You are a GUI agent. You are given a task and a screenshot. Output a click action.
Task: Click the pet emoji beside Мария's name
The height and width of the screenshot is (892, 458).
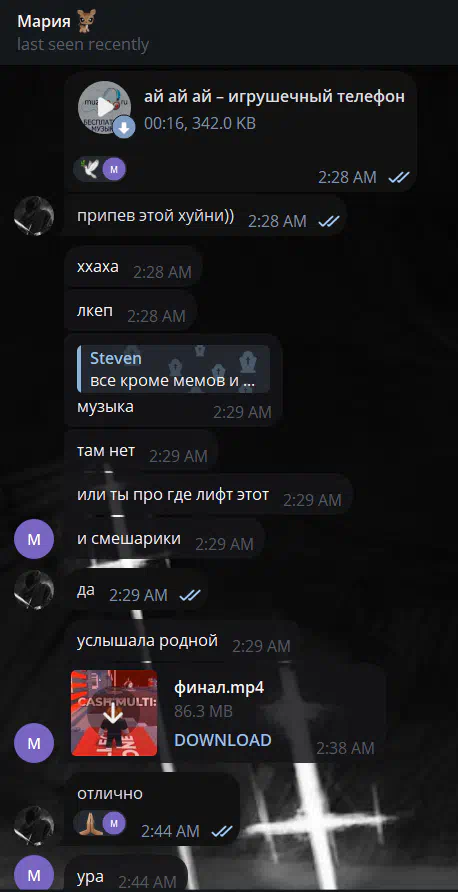(85, 22)
